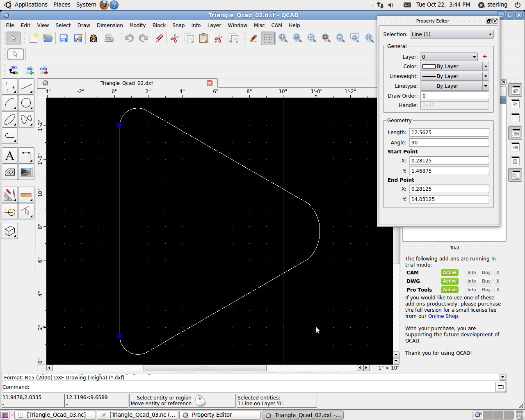Open the Measuring ruler tools
Viewport: 525px width, 420px height.
26,195
